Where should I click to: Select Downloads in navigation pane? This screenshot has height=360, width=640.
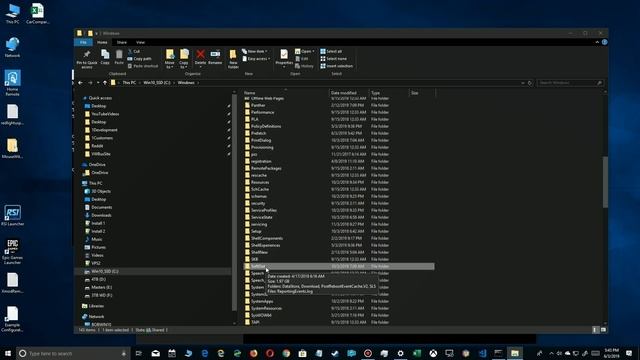pyautogui.click(x=101, y=215)
